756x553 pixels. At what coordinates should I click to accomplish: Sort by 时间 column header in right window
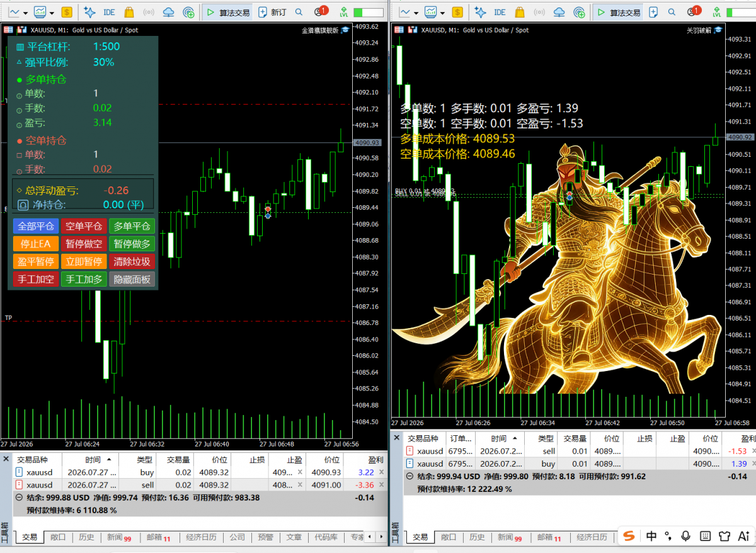[498, 438]
